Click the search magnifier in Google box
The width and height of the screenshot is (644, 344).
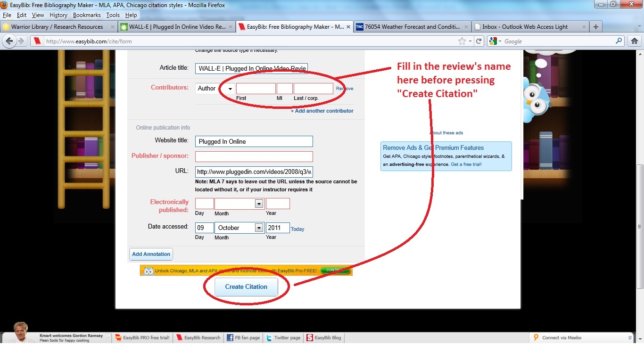point(619,41)
